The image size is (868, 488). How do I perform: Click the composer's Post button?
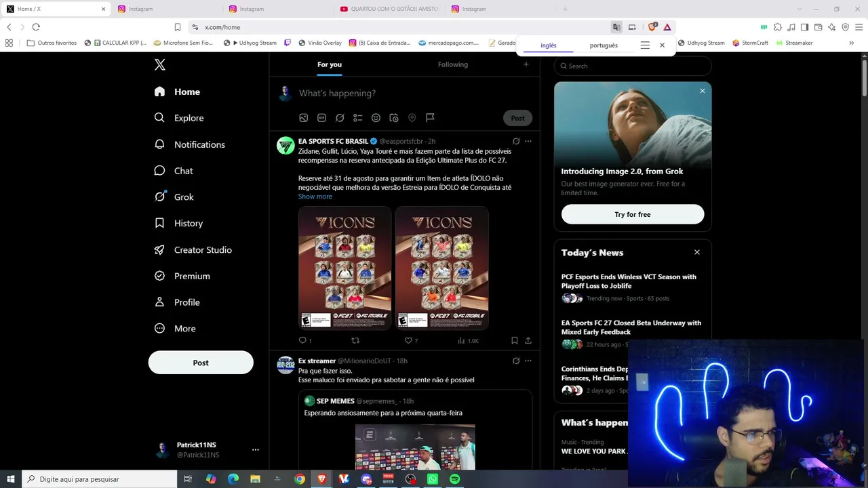(518, 118)
